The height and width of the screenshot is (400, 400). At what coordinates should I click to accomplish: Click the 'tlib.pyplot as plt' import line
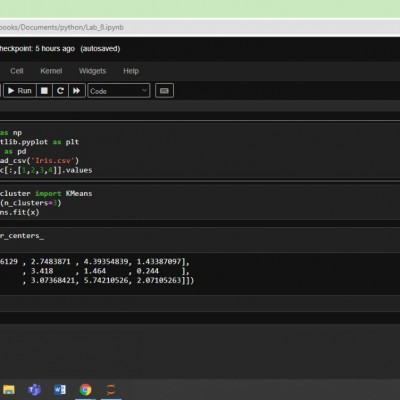click(x=39, y=142)
